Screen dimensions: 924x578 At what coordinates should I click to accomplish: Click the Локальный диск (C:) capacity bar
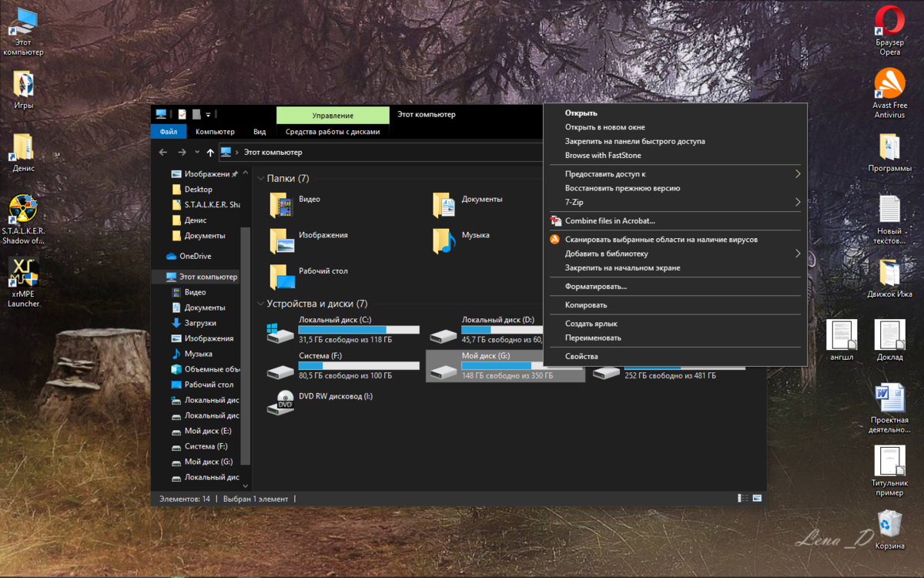tap(359, 330)
